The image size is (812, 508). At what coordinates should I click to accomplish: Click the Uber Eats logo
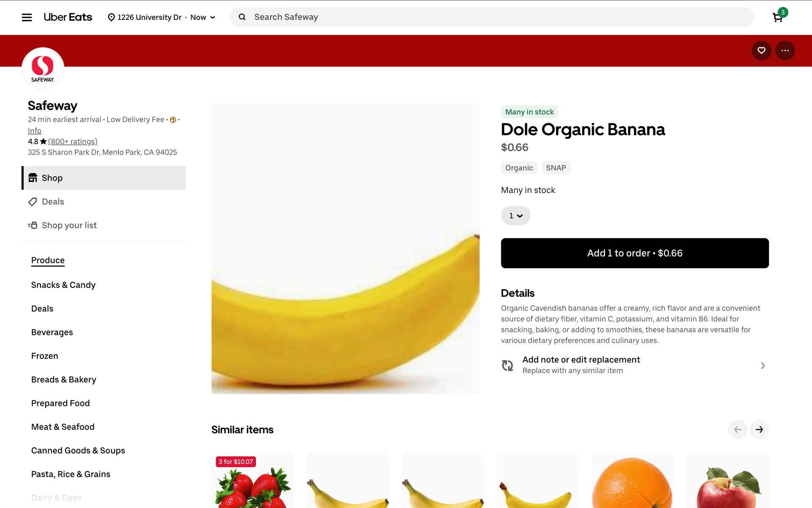pyautogui.click(x=68, y=17)
